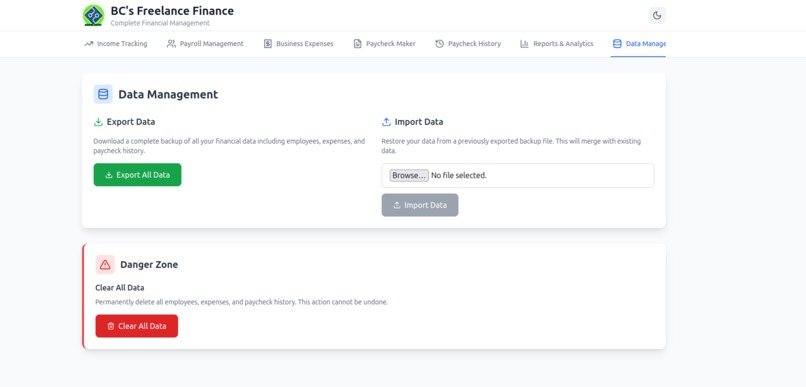Viewport: 806px width, 387px height.
Task: Click the bold Clear All Data label text
Action: [120, 288]
